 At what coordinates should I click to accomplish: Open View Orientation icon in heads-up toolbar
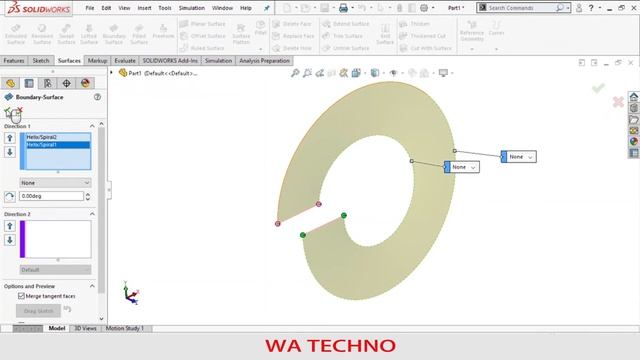pyautogui.click(x=356, y=73)
